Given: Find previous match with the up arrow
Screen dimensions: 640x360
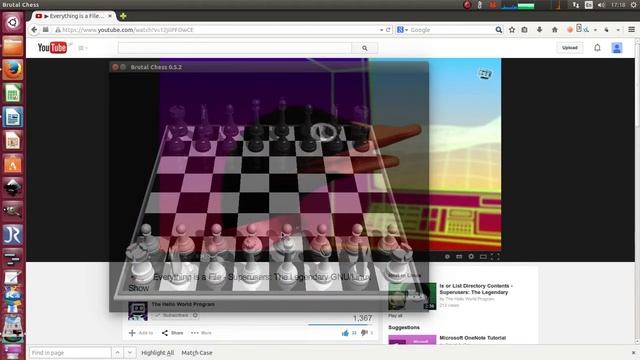Looking at the screenshot, I should click(117, 353).
